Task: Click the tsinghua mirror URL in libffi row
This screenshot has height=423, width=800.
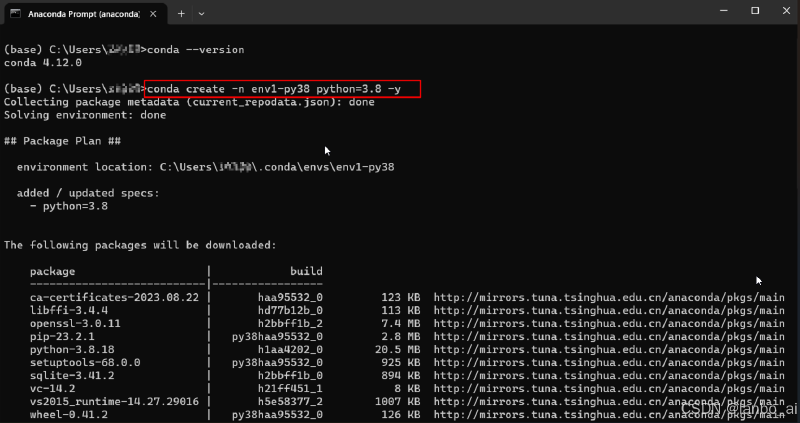Action: point(609,310)
